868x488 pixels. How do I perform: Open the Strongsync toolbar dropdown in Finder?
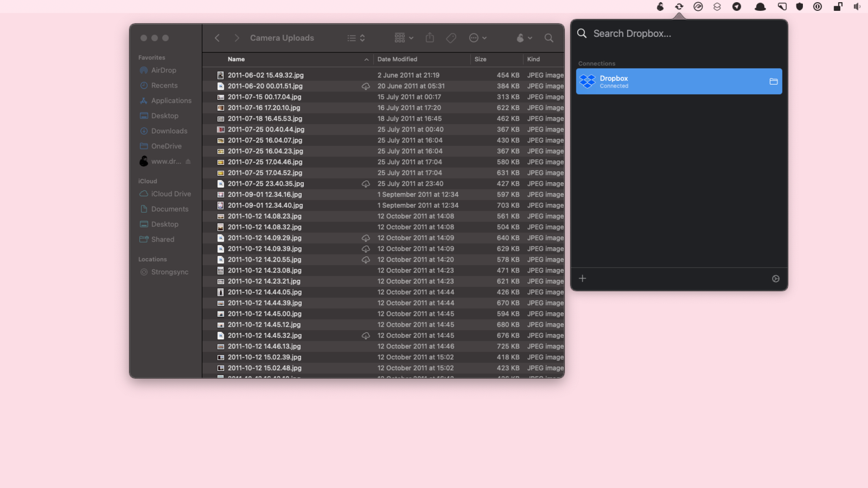[x=524, y=38]
